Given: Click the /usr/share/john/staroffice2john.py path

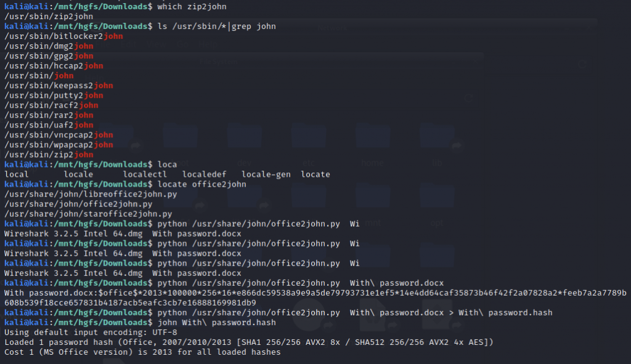Looking at the screenshot, I should [88, 214].
